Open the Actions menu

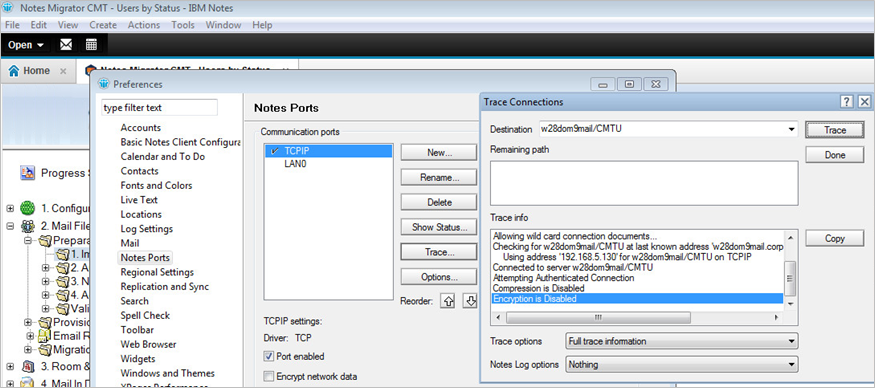click(x=144, y=25)
